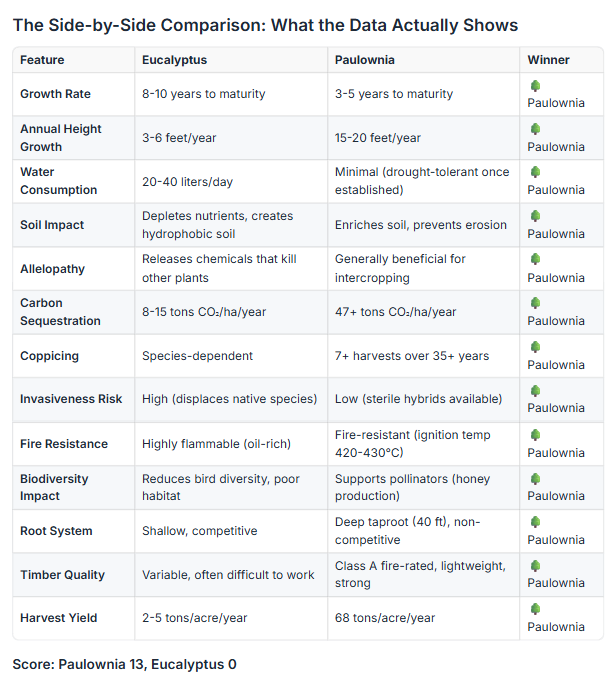Click the tree icon in Carbon Sequestration row
The image size is (616, 689).
(x=535, y=303)
